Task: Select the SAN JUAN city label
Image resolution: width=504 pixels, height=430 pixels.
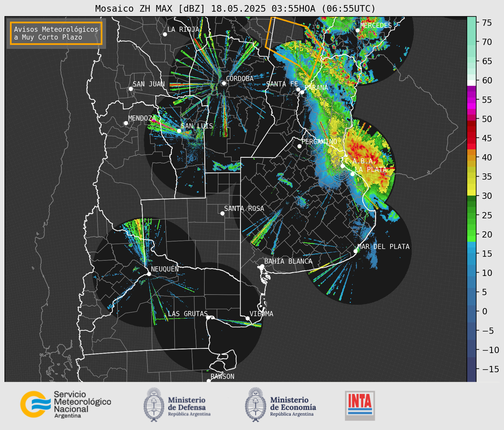Action: [149, 84]
